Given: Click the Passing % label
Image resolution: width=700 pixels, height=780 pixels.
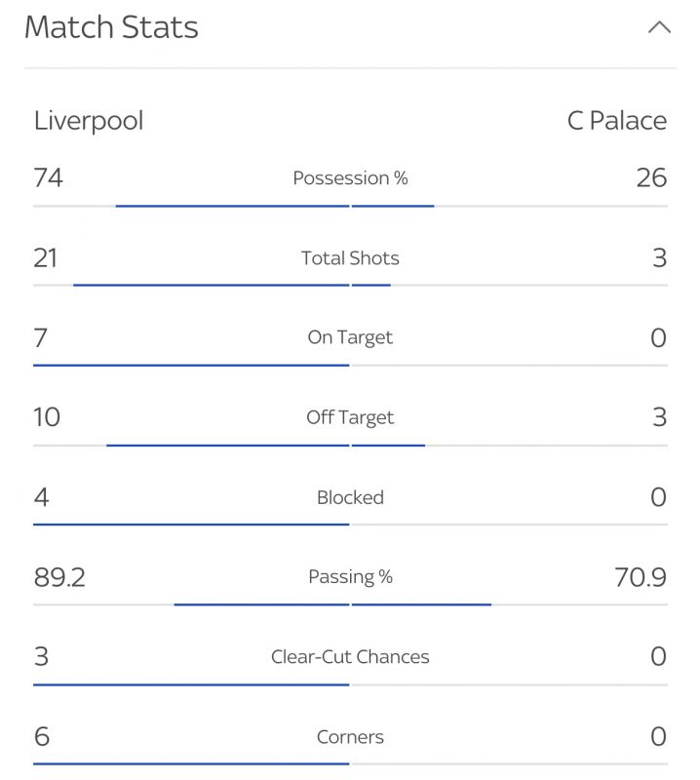Looking at the screenshot, I should [350, 577].
